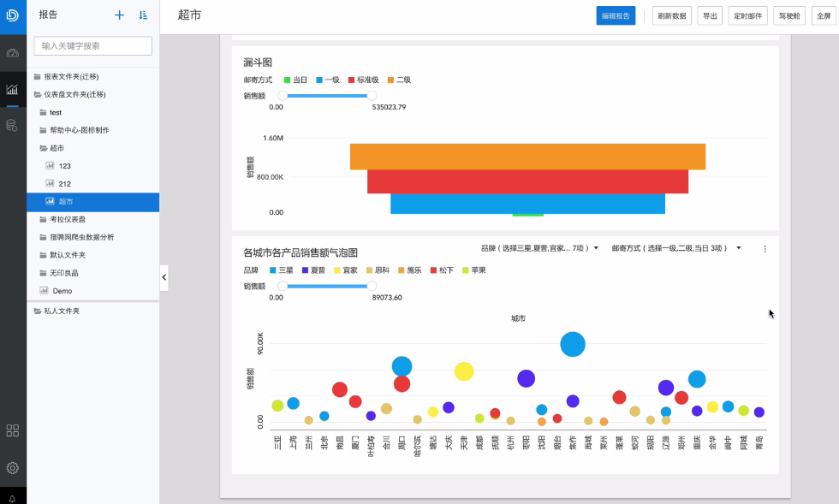Image resolution: width=839 pixels, height=504 pixels.
Task: Click right handle of funnel 销售额 slider
Action: coord(372,96)
